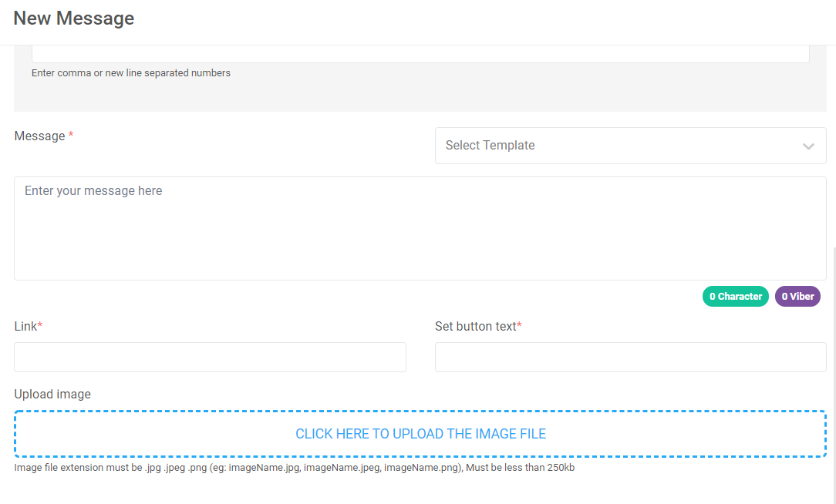Screen dimensions: 836x504
Task: Click the red asterisk beside Message label
Action: pos(71,136)
